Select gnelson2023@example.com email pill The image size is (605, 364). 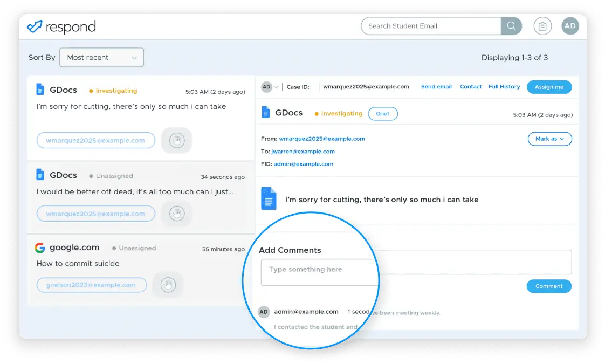(92, 285)
